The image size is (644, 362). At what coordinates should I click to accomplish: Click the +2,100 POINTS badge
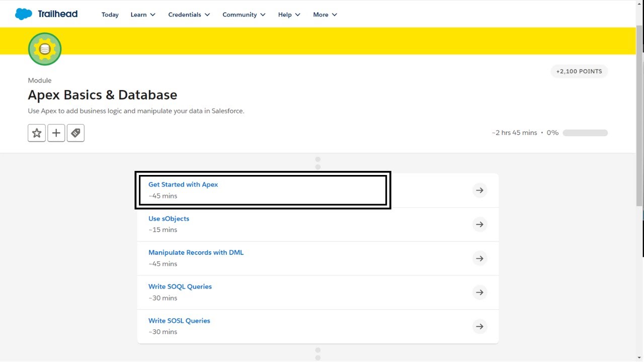pyautogui.click(x=579, y=71)
